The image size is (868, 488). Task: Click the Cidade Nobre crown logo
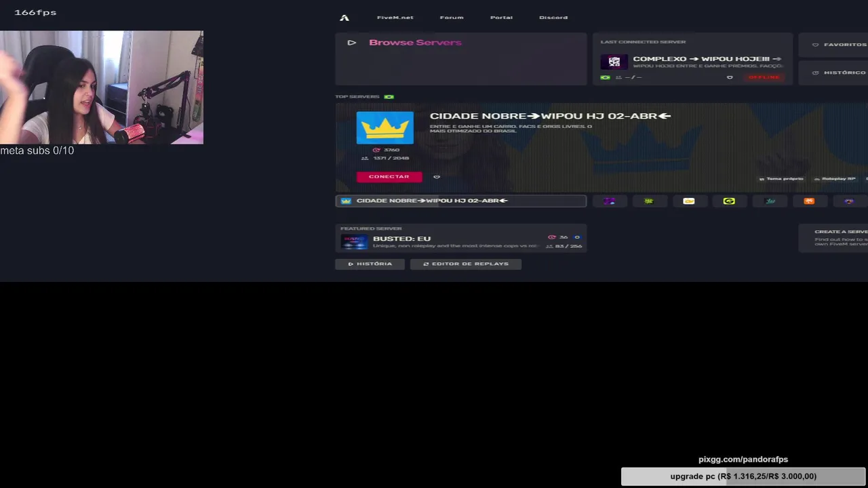coord(384,127)
